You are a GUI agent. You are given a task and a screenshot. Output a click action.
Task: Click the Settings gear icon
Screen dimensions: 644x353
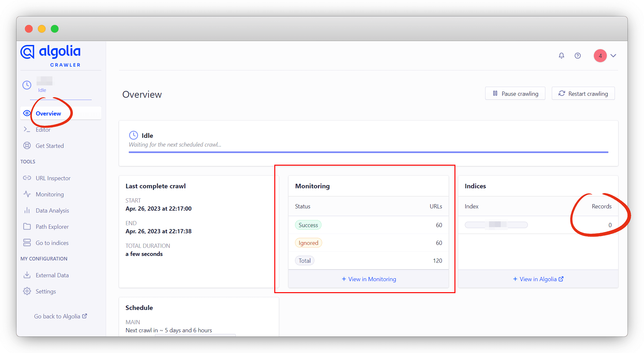click(27, 291)
